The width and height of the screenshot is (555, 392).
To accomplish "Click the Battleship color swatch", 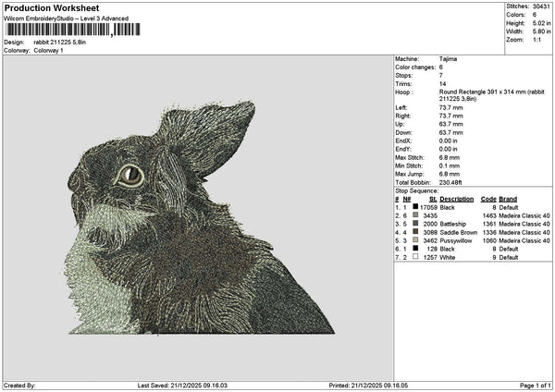I will (x=415, y=223).
